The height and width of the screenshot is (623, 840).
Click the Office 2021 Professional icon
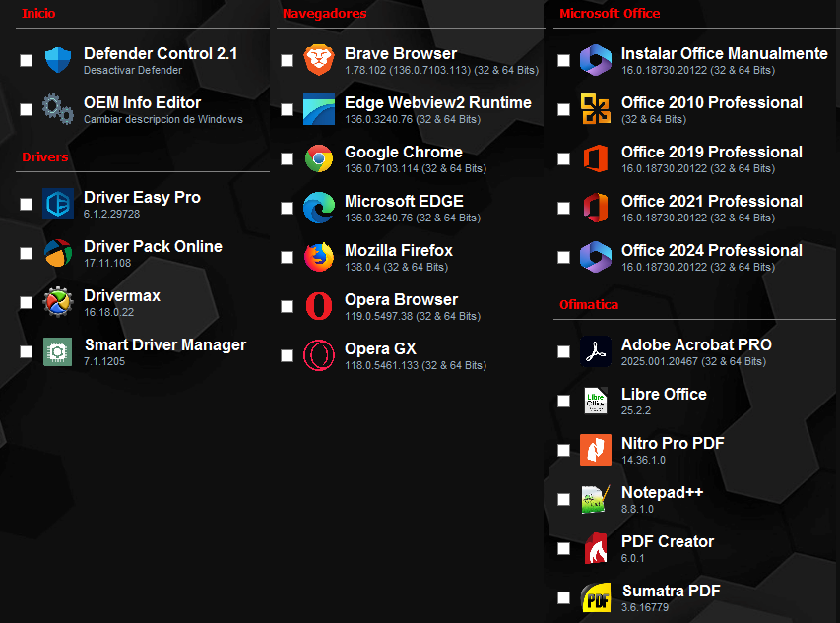596,208
